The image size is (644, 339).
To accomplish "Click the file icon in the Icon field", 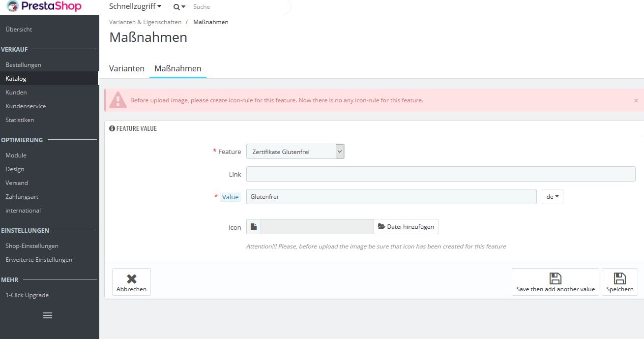I will (x=254, y=227).
